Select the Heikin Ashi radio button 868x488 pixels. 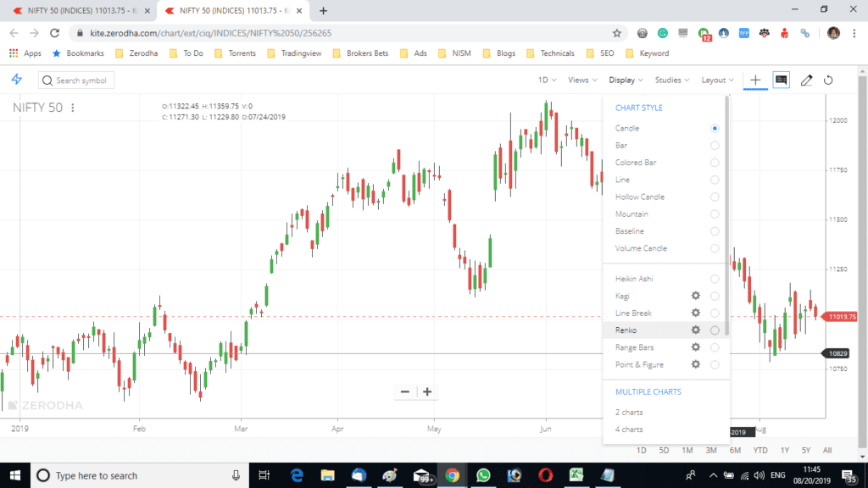715,278
